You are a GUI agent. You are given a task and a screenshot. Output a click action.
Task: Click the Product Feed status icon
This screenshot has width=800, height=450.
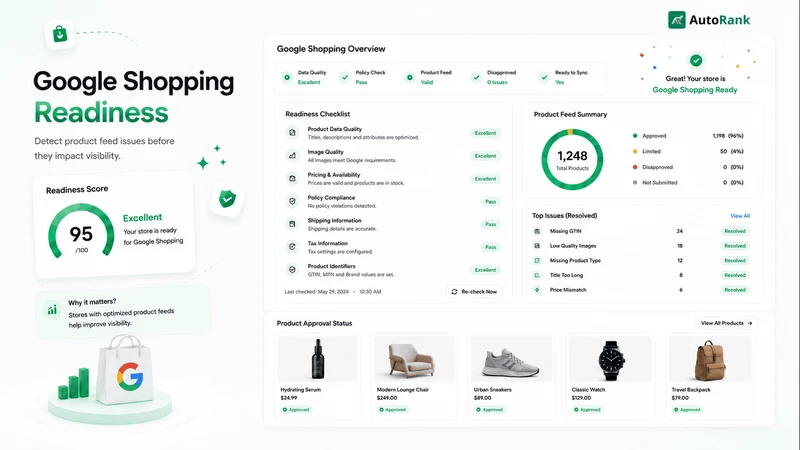410,78
